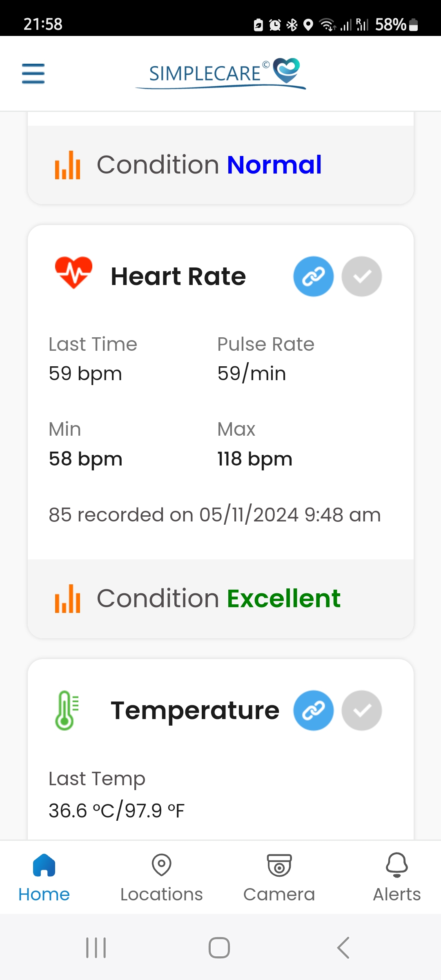This screenshot has width=441, height=980.
Task: Select the Condition Normal status row
Action: 220,165
